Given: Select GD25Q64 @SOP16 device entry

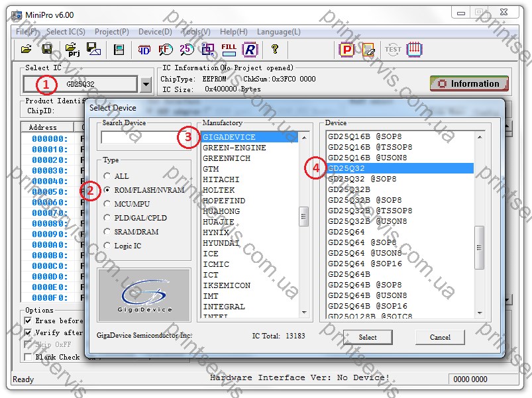Looking at the screenshot, I should tap(400, 264).
